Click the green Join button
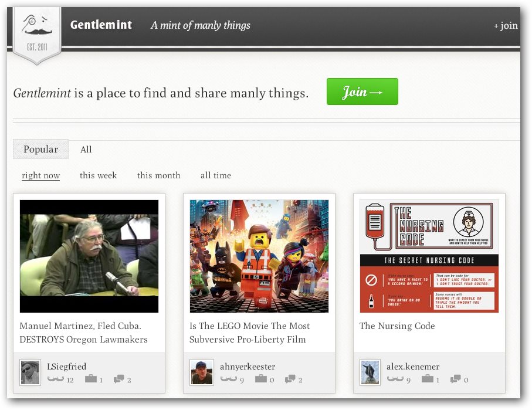532x410 pixels. [362, 92]
